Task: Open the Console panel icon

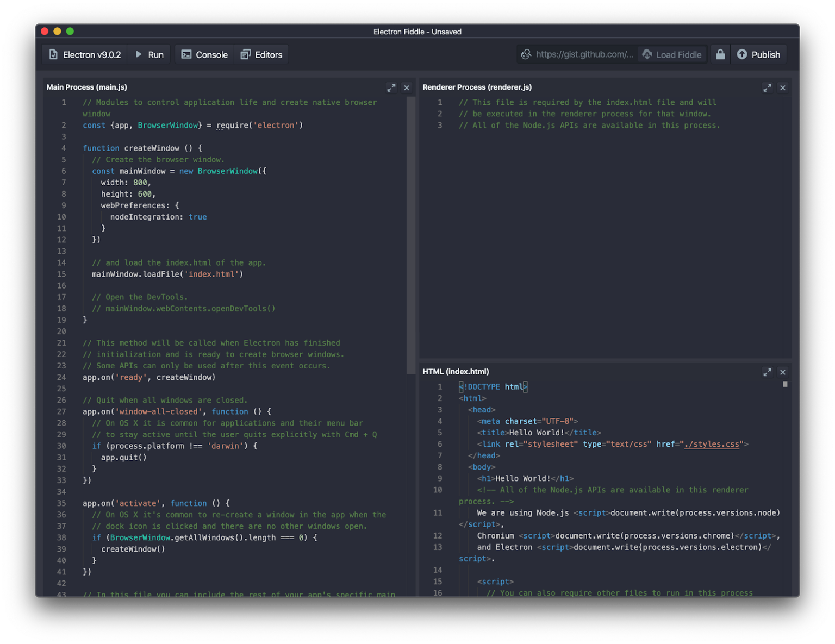Action: [188, 54]
